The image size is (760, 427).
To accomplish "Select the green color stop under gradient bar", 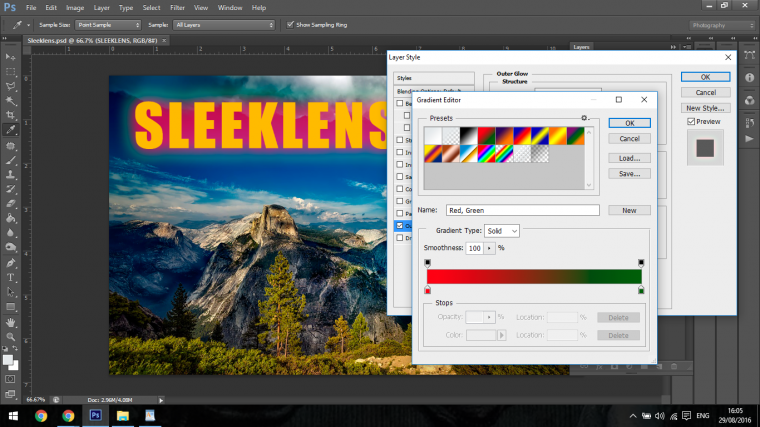I will click(x=641, y=290).
